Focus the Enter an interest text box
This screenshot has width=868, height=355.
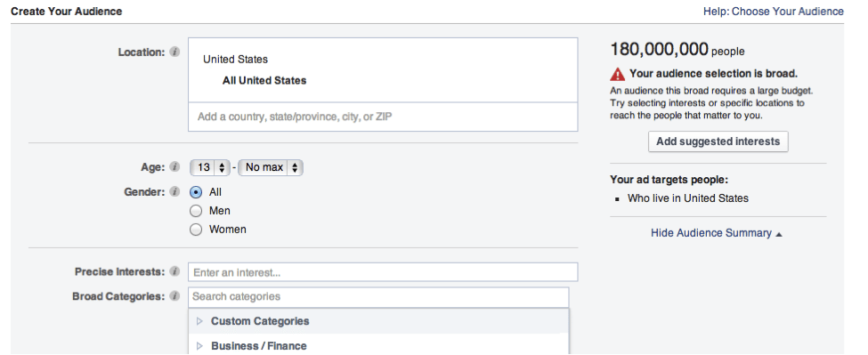(383, 272)
